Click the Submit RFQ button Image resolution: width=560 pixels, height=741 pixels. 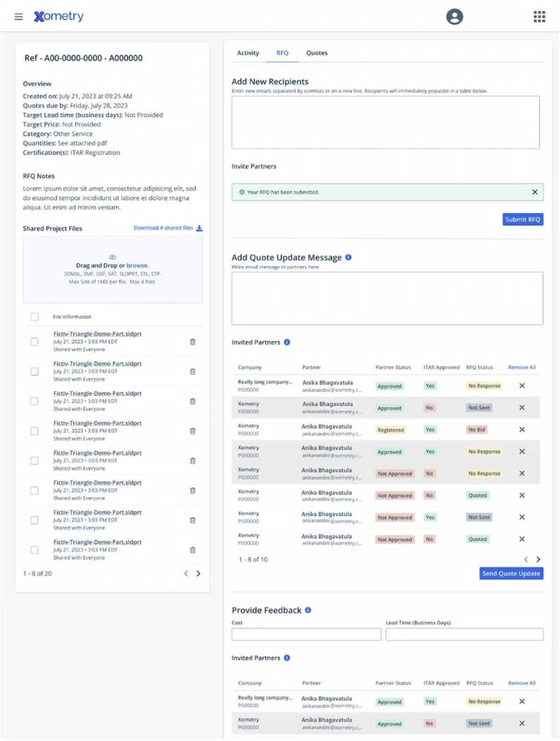click(522, 220)
